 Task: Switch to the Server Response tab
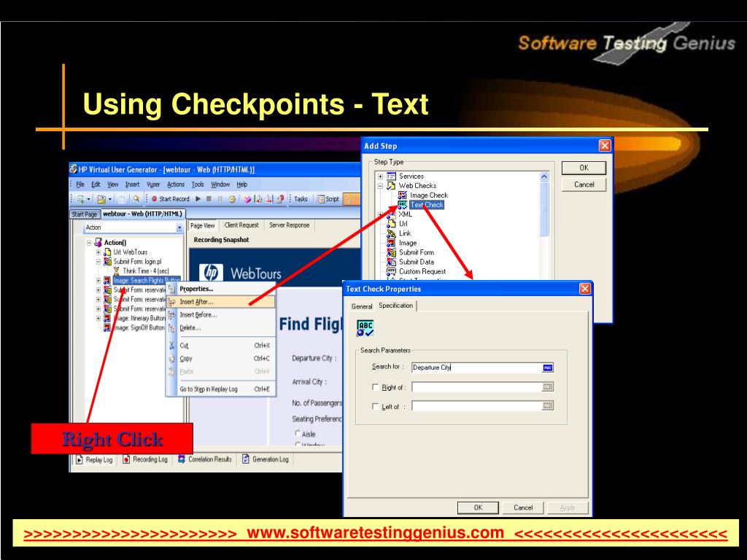coord(289,225)
